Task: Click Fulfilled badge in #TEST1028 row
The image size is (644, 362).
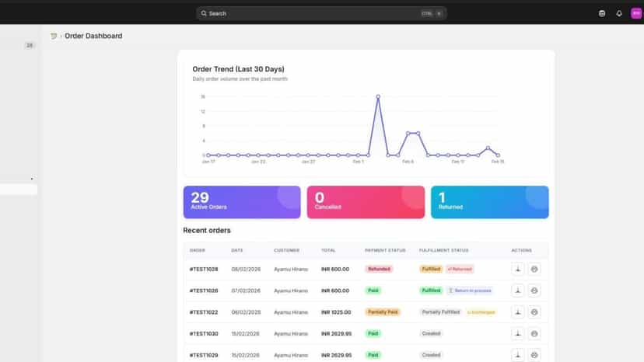Action: [x=431, y=270]
